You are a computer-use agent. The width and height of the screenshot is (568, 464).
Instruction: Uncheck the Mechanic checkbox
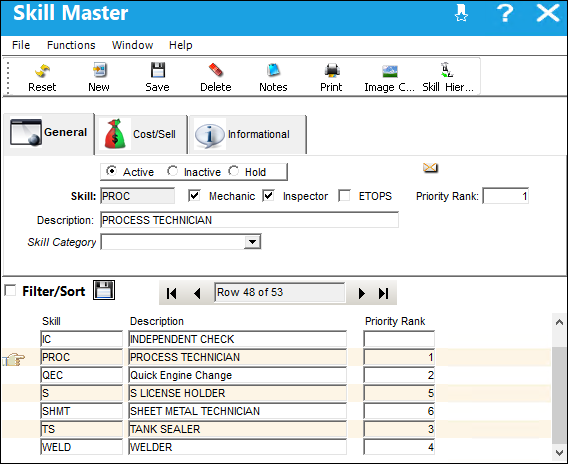tap(195, 196)
